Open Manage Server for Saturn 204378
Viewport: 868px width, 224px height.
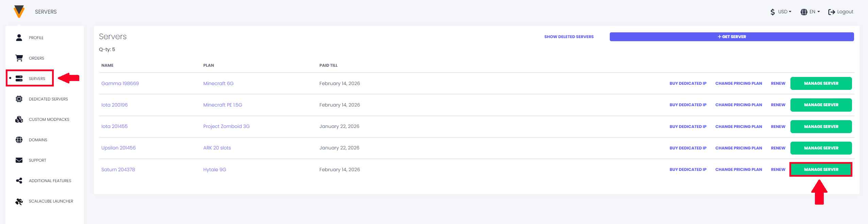(821, 169)
